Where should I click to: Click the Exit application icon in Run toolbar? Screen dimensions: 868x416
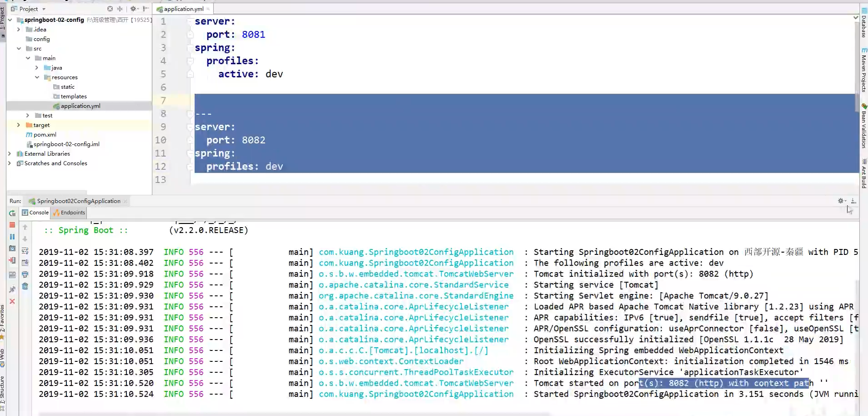[x=12, y=260]
